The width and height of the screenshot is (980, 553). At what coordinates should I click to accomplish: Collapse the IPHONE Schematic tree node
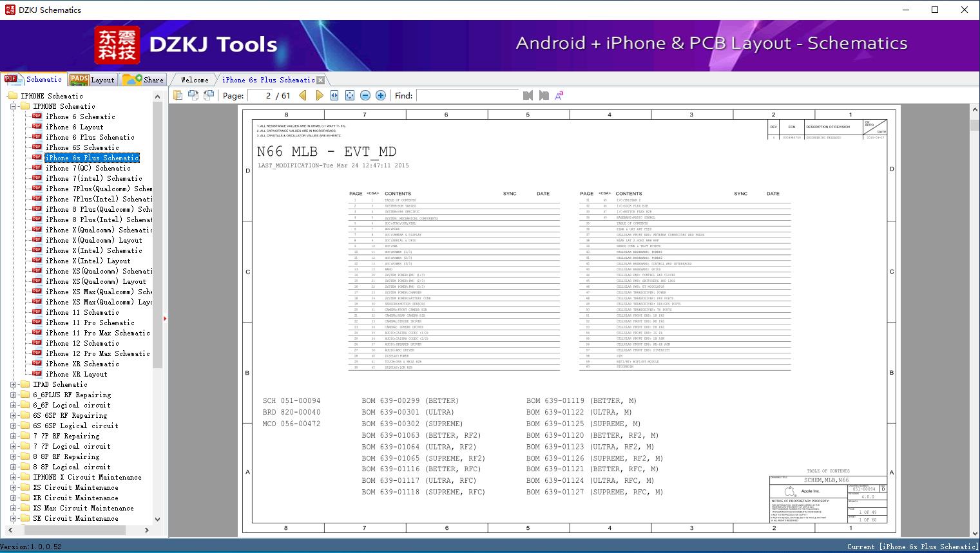click(14, 106)
